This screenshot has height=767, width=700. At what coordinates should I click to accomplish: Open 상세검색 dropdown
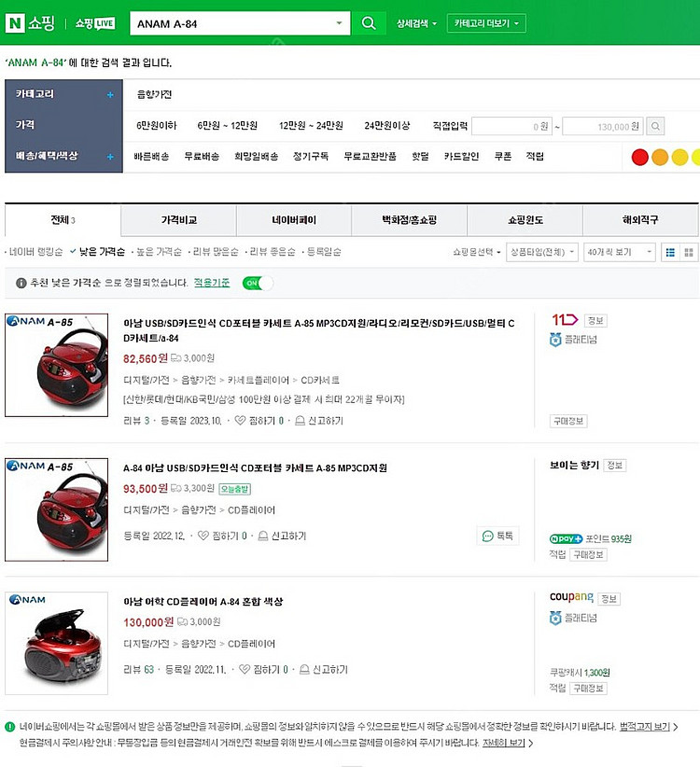click(417, 23)
